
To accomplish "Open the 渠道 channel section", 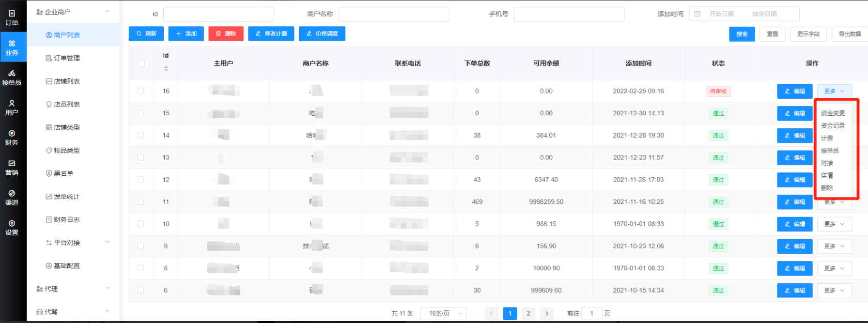I will coord(12,198).
